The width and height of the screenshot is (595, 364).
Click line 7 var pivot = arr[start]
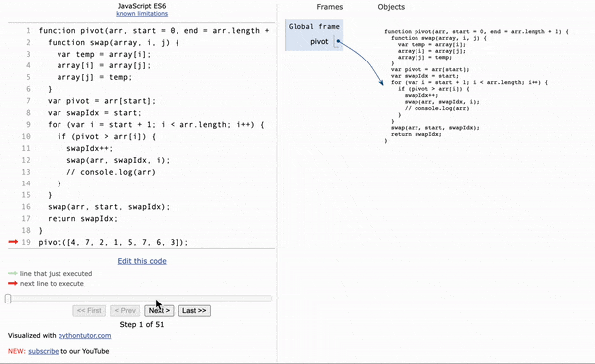102,101
